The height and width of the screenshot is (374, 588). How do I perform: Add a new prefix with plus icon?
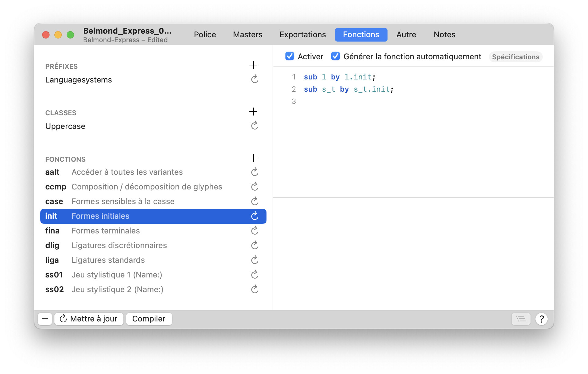pos(253,65)
